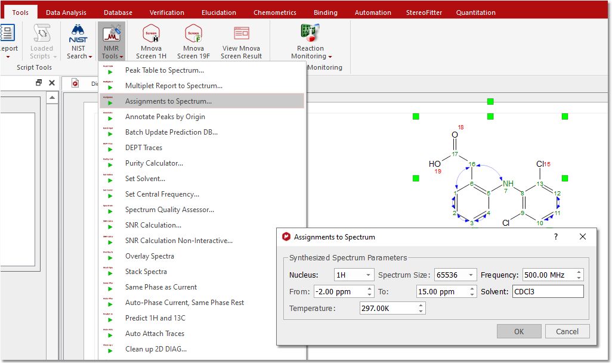Click the document tab icon under the ribbon

click(x=75, y=83)
